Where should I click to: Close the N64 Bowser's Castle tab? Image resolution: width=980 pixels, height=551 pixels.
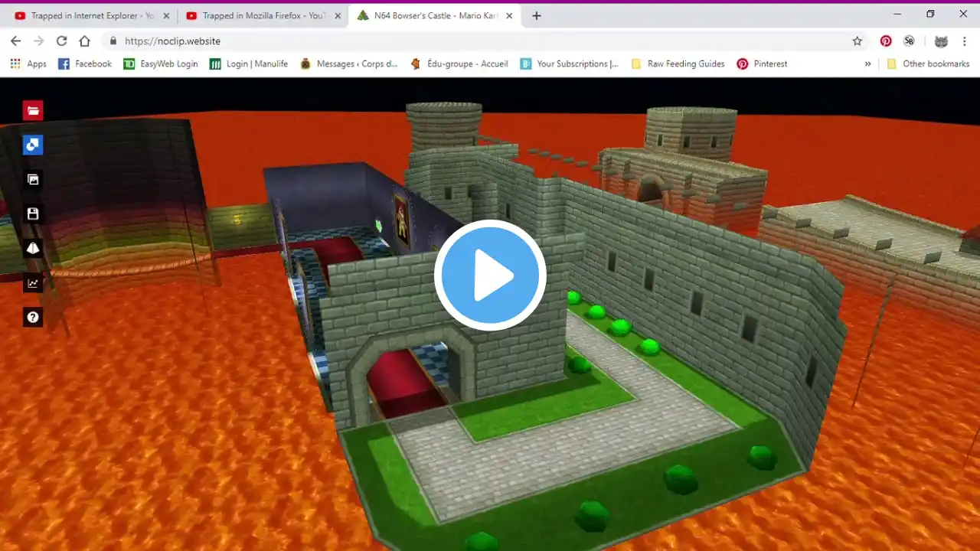[x=509, y=15]
